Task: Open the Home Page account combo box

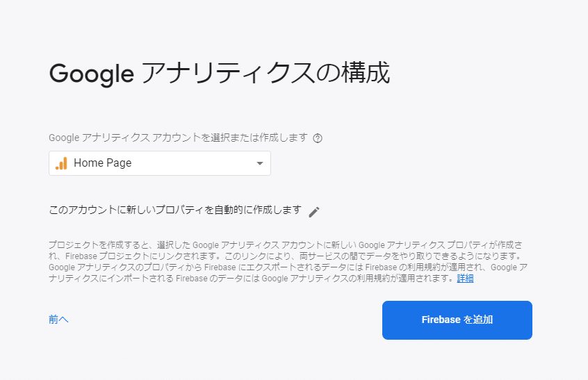Action: 160,163
